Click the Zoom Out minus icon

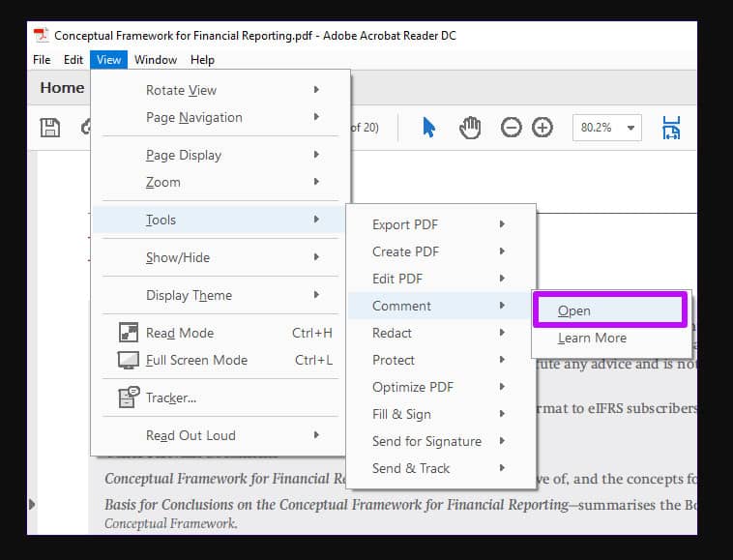click(x=511, y=127)
